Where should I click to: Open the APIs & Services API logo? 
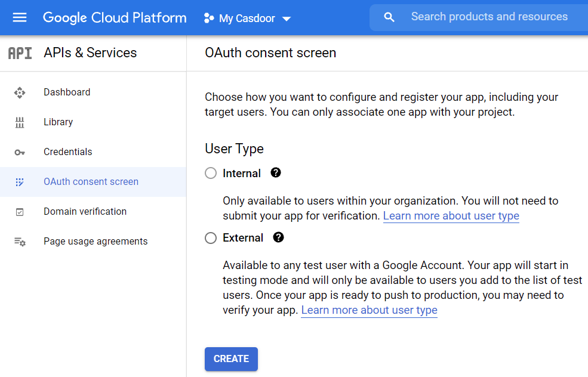tap(19, 52)
